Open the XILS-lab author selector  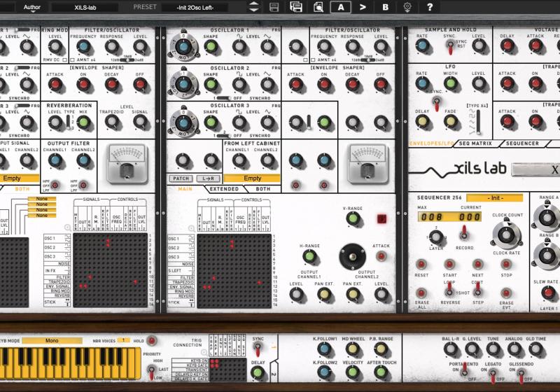85,8
